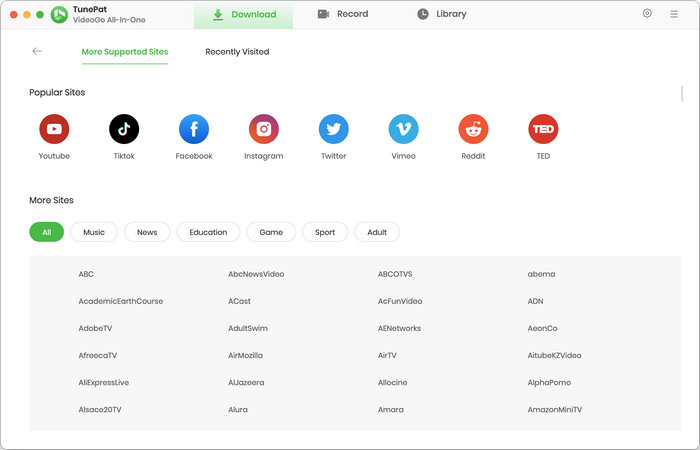The width and height of the screenshot is (700, 450).
Task: Open the AdultSwim site entry
Action: (248, 328)
